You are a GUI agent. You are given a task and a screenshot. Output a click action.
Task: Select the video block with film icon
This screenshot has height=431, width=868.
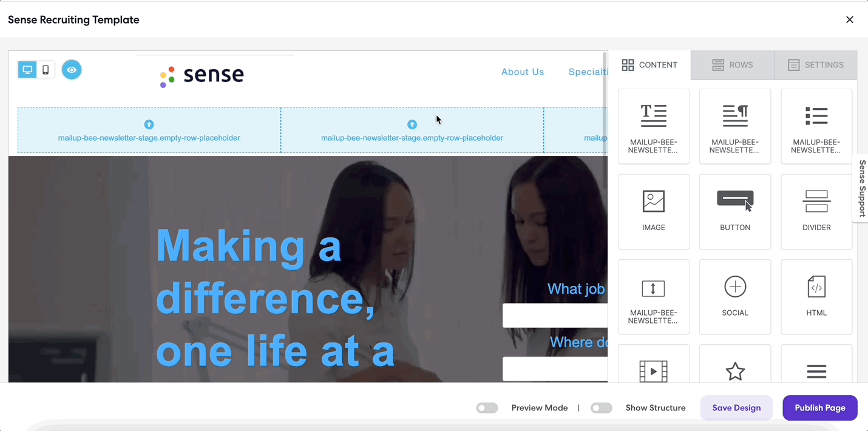pyautogui.click(x=653, y=364)
